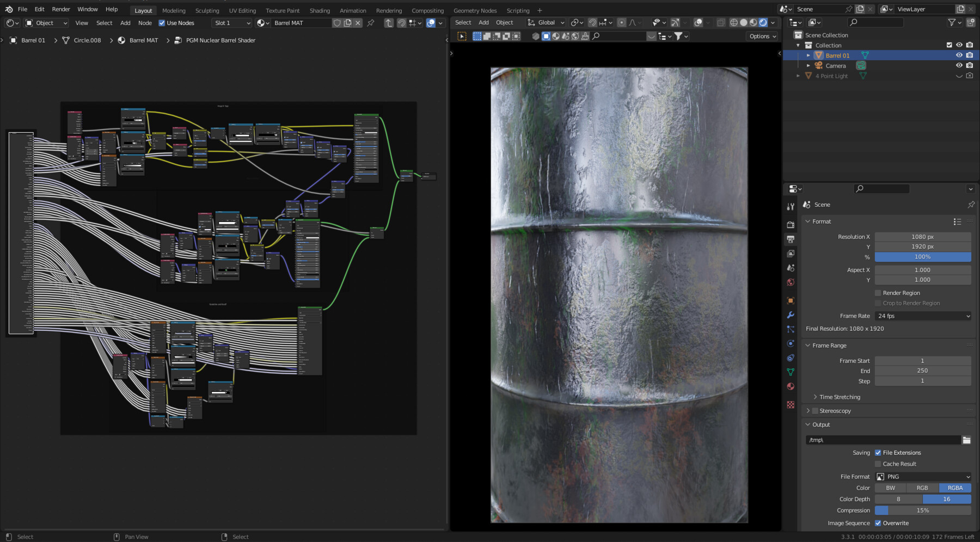Expand the Barrel 01 outliner entry

tap(808, 55)
